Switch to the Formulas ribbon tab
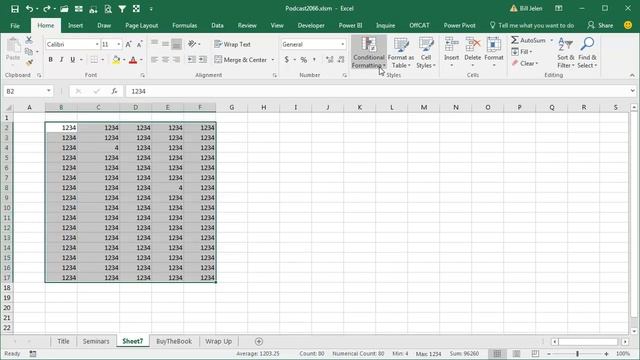This screenshot has width=640, height=360. [x=184, y=25]
